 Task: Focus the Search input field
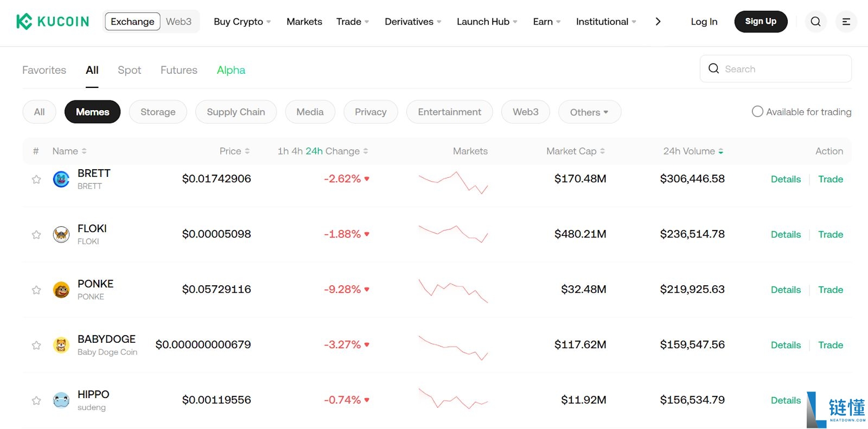coord(775,69)
